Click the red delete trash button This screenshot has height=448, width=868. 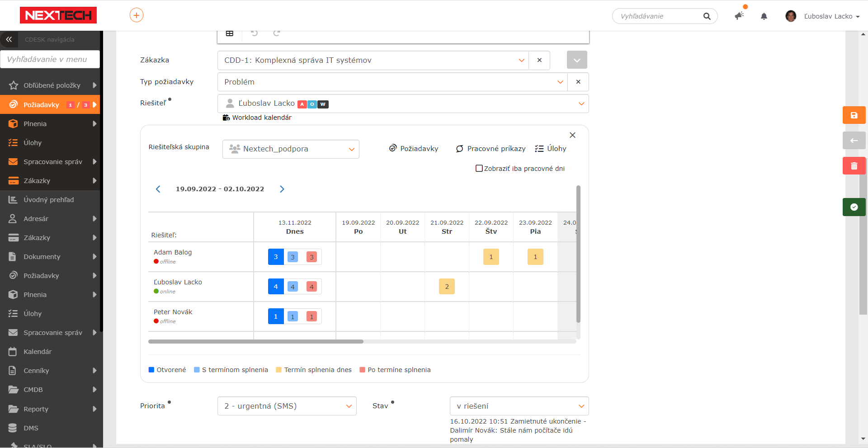pyautogui.click(x=854, y=166)
